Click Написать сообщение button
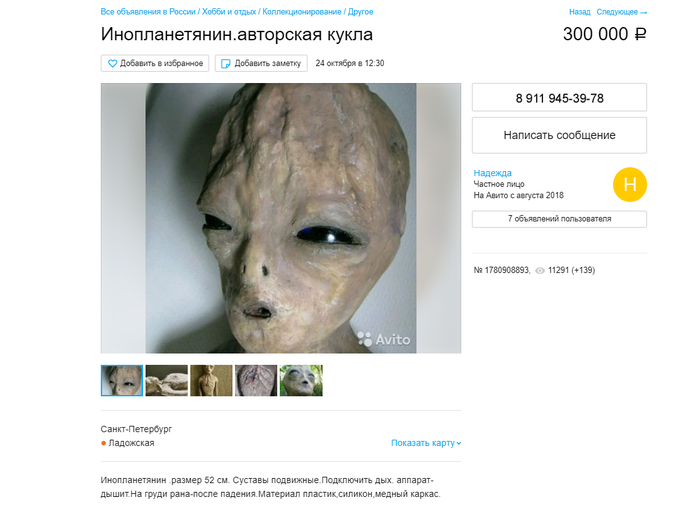Screen dimensions: 700x507 pos(559,135)
